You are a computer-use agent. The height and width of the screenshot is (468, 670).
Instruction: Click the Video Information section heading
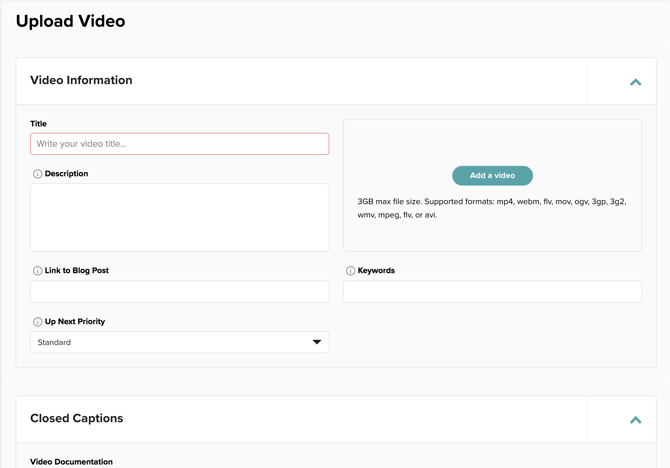(81, 80)
